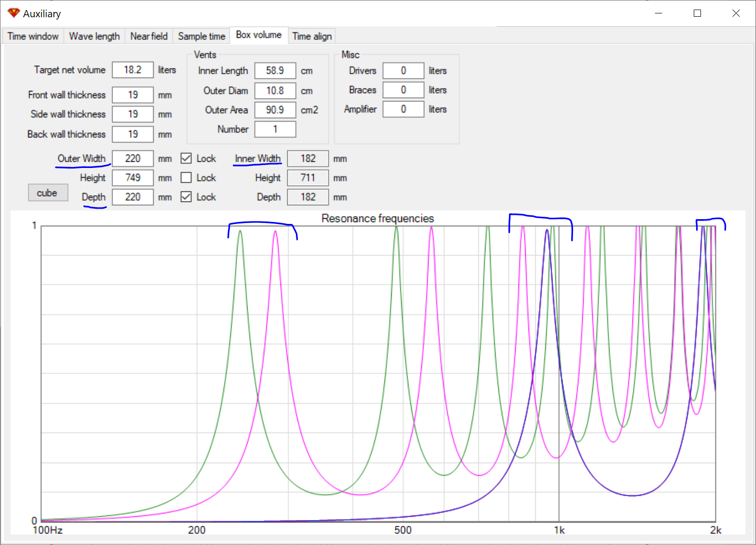
Task: Click the Side wall thickness field
Action: point(133,114)
